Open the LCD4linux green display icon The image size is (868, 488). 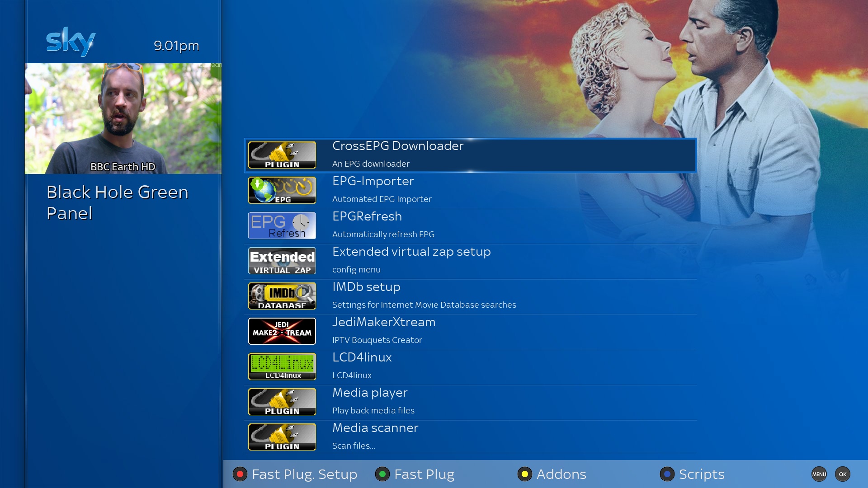[x=282, y=366]
